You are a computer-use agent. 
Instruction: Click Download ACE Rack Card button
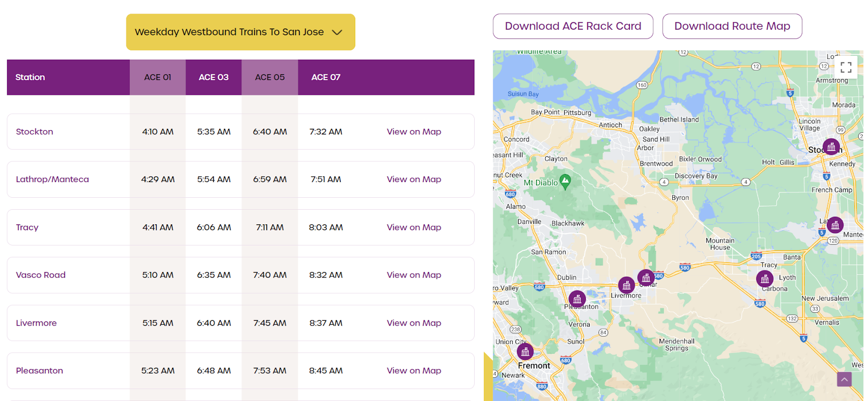573,26
